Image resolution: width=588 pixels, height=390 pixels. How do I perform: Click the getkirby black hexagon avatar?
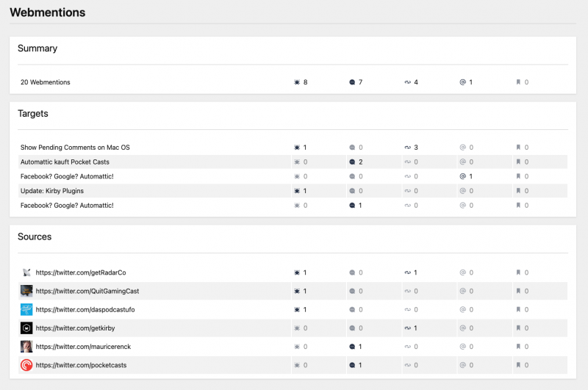coord(26,328)
